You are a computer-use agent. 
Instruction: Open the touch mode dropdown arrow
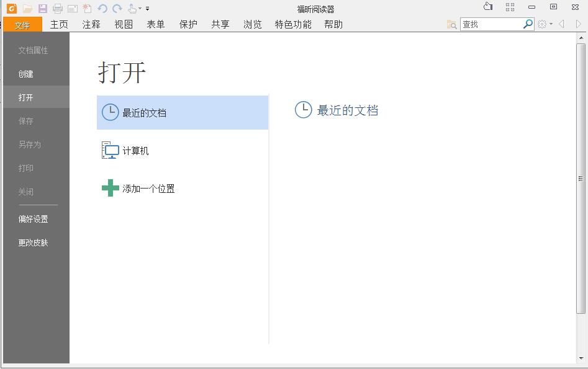(x=140, y=9)
